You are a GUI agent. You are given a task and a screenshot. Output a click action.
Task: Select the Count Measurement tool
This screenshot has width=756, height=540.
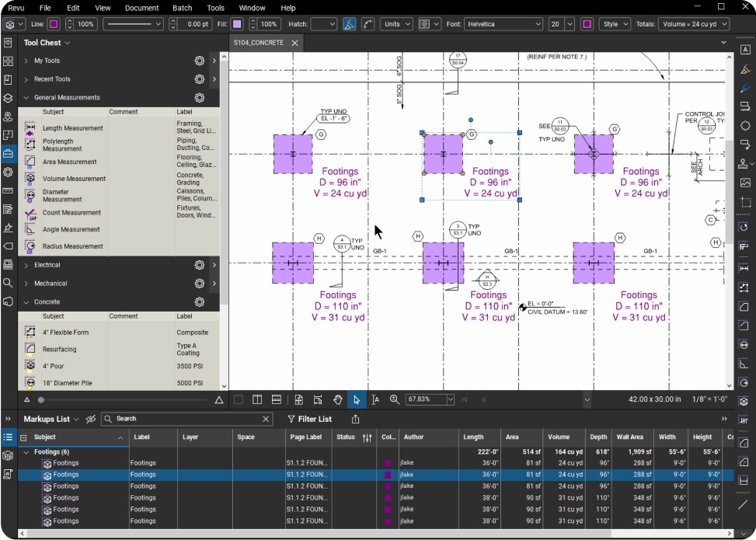click(72, 212)
